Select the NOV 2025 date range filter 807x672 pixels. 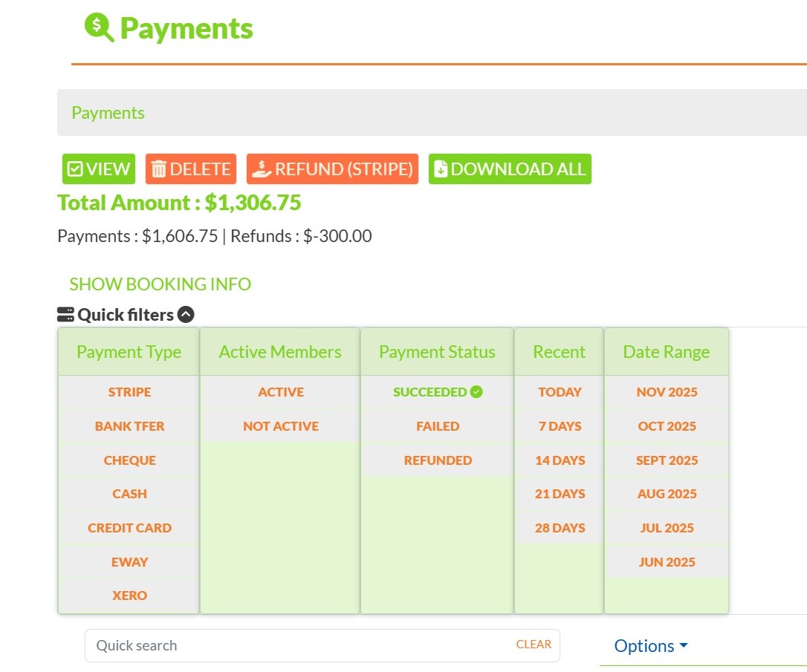click(666, 392)
